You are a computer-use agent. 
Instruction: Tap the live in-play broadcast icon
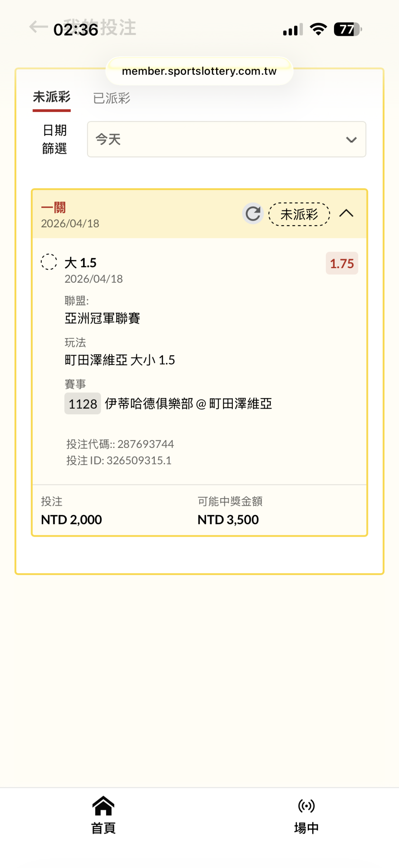(x=306, y=806)
